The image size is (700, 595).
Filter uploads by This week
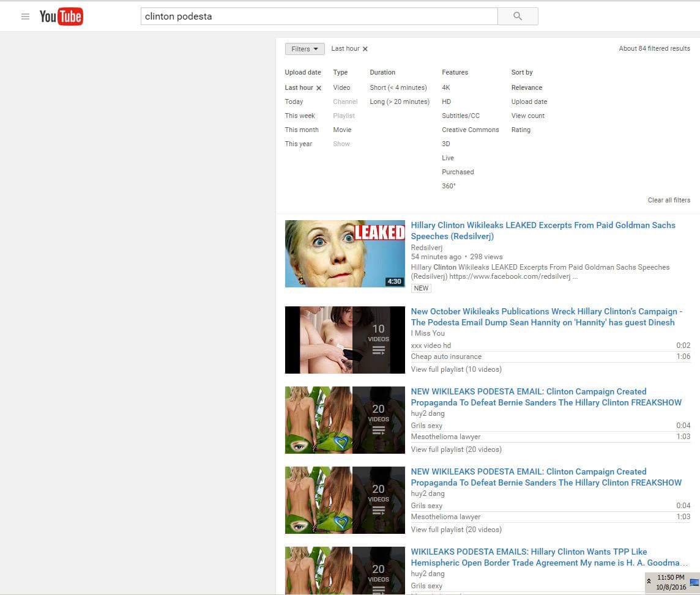(x=300, y=116)
